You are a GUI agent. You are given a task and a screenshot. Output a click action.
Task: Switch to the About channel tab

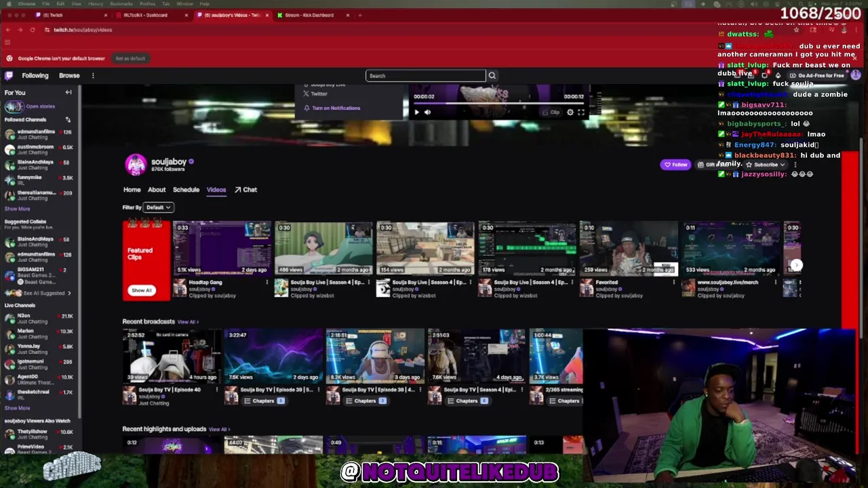[157, 190]
